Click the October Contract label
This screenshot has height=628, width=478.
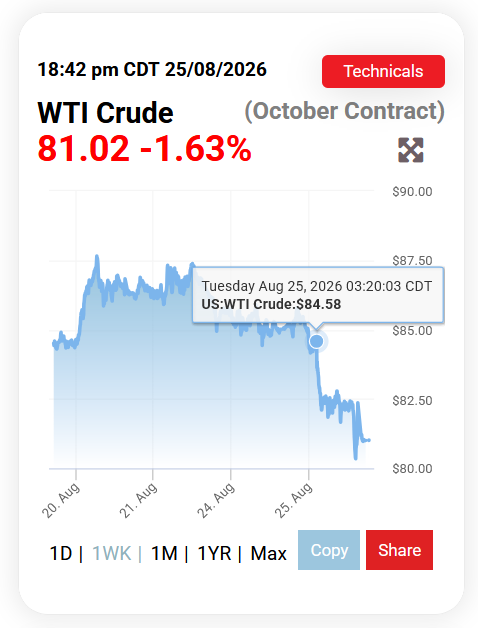(x=345, y=111)
